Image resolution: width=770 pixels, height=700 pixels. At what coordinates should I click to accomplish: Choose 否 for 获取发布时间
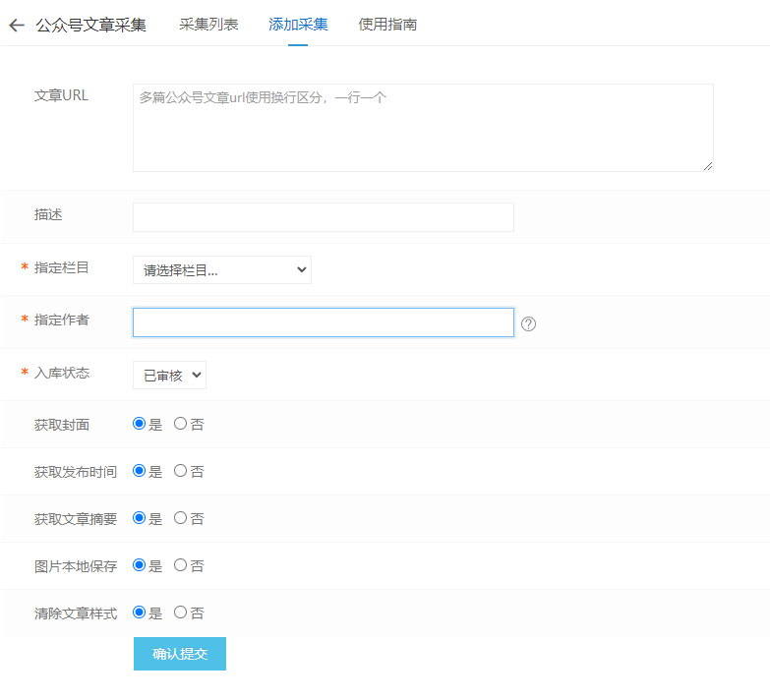coord(180,471)
